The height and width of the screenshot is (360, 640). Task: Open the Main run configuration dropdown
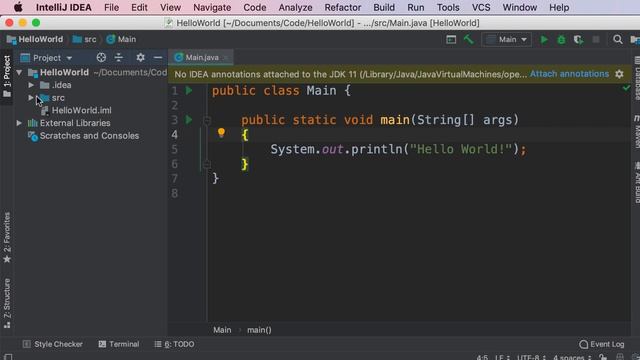[x=507, y=40]
